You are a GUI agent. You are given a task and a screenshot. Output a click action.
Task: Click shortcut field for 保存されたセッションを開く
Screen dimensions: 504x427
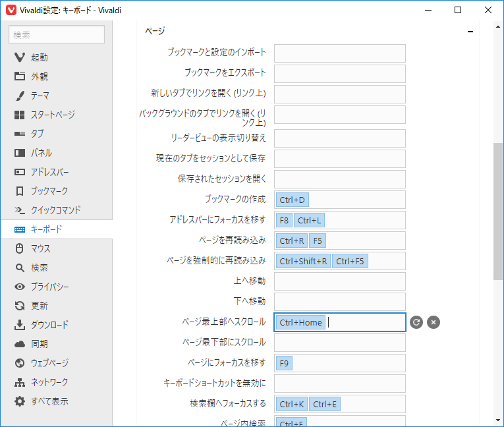pos(340,179)
